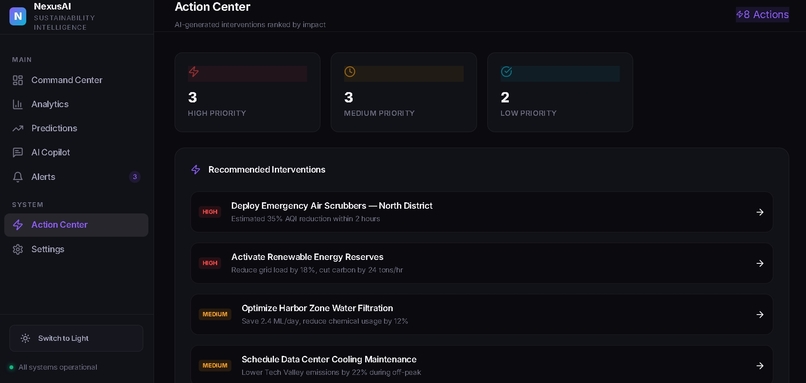Click the Command Center grid icon
Screen dimensions: 806x383
(x=18, y=80)
